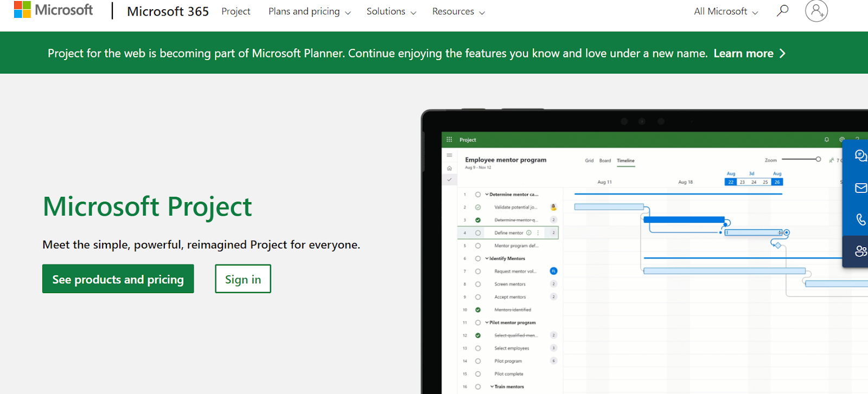Click the Microsoft logo
The width and height of the screenshot is (868, 394).
coord(53,10)
